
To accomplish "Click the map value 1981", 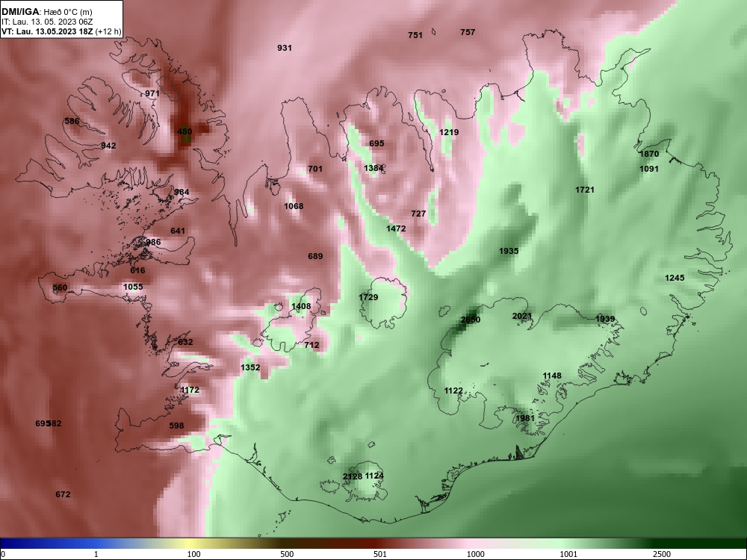I will point(525,418).
